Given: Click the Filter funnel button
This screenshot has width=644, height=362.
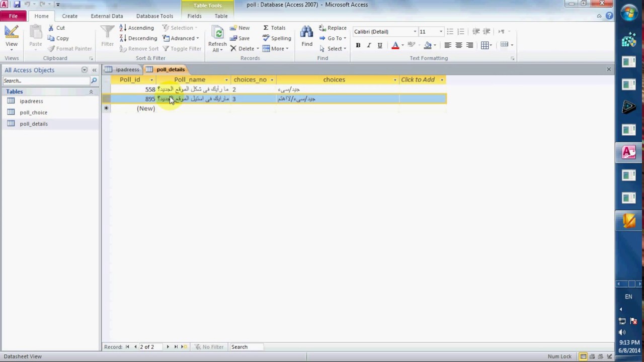Looking at the screenshot, I should point(107,36).
